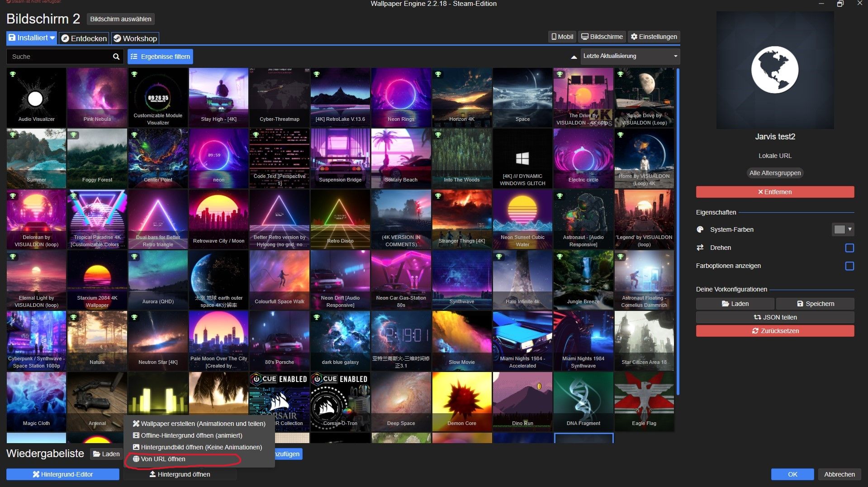Select the Magic Cloth wallpaper

pos(36,401)
